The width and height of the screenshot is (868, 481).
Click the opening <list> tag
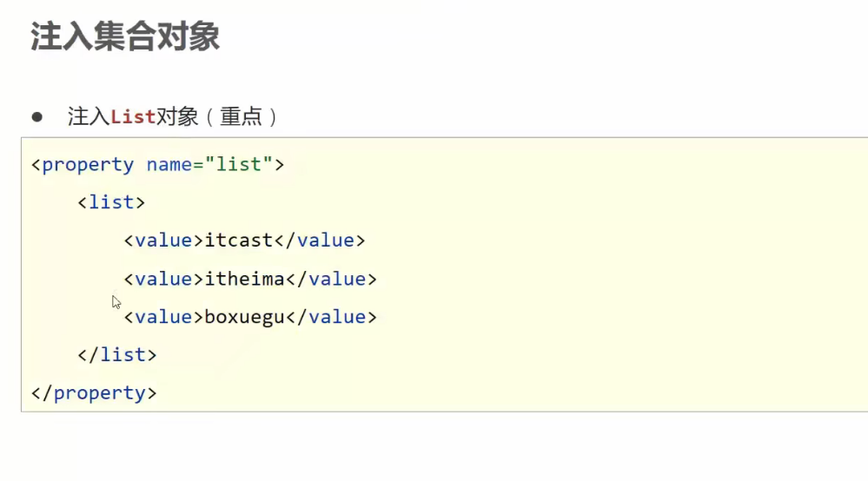coord(111,202)
